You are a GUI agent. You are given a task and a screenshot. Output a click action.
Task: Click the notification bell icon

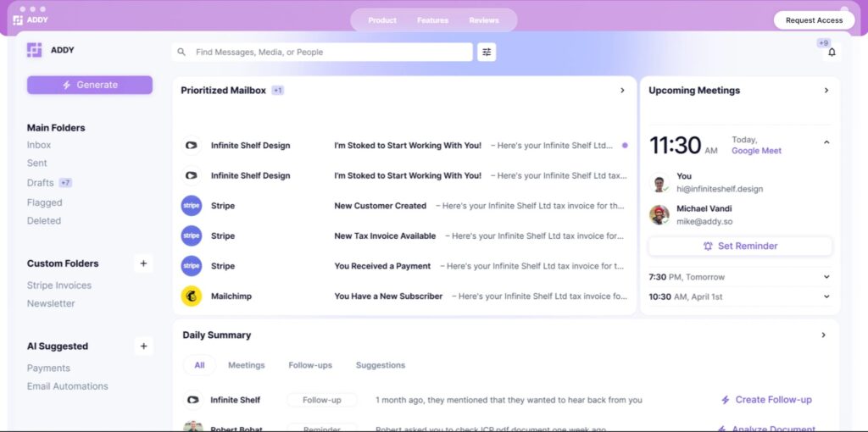click(x=831, y=53)
